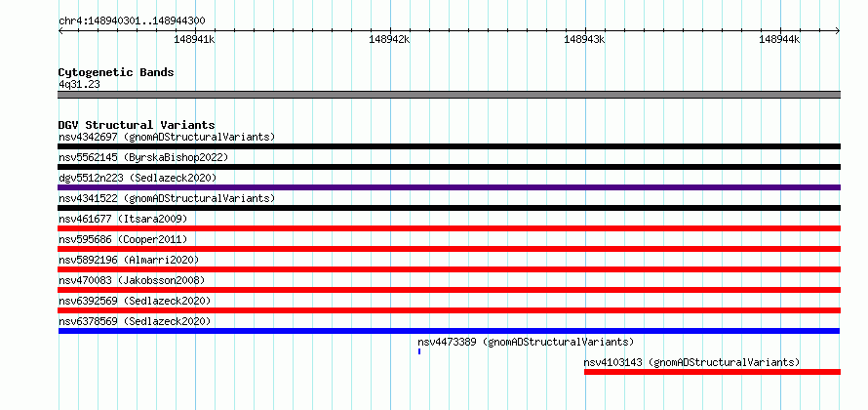Select the red bar under nsv4103143
The image size is (868, 410).
[x=713, y=372]
